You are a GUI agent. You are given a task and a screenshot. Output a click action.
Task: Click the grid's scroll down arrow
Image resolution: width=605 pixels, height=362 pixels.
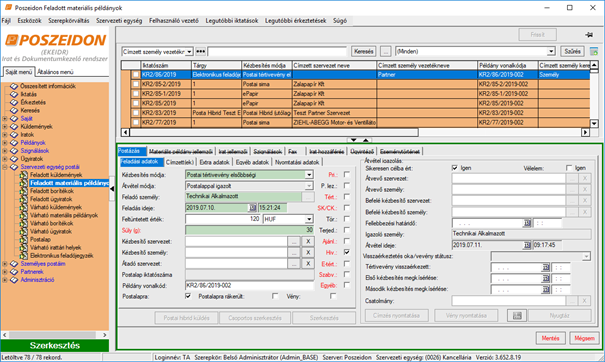[x=594, y=123]
